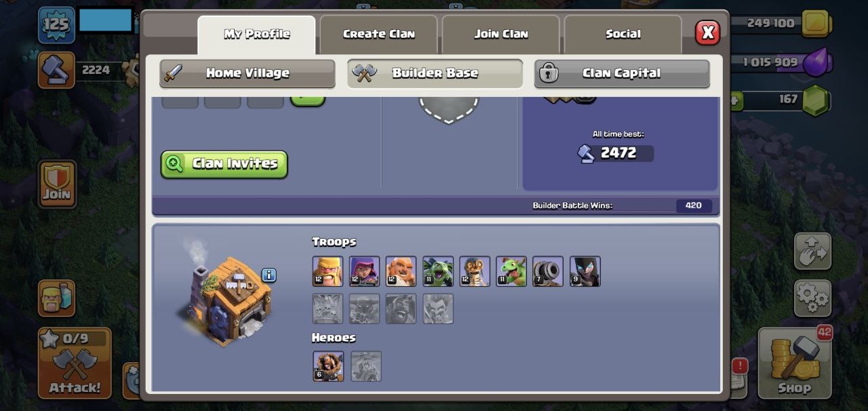Select the Battle Machine hero icon
Viewport: 868px width, 411px height.
(x=328, y=366)
